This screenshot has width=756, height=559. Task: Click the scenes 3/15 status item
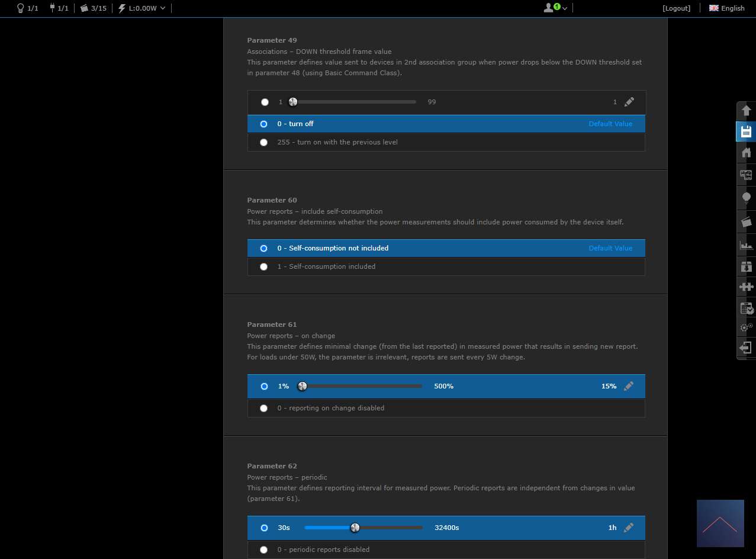(x=94, y=8)
